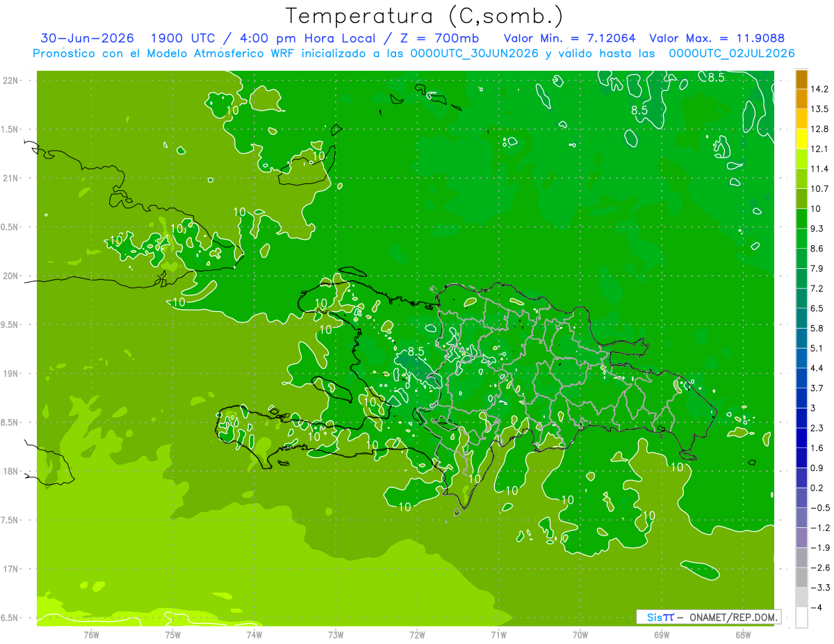Image resolution: width=834 pixels, height=644 pixels.
Task: Click the '69W' longitude axis label
Action: (662, 634)
